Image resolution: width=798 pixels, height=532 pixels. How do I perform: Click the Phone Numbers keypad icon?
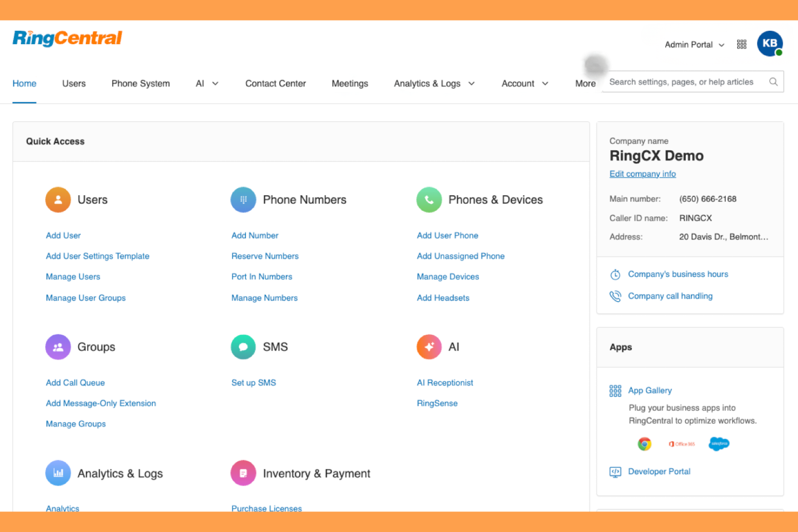coord(243,199)
